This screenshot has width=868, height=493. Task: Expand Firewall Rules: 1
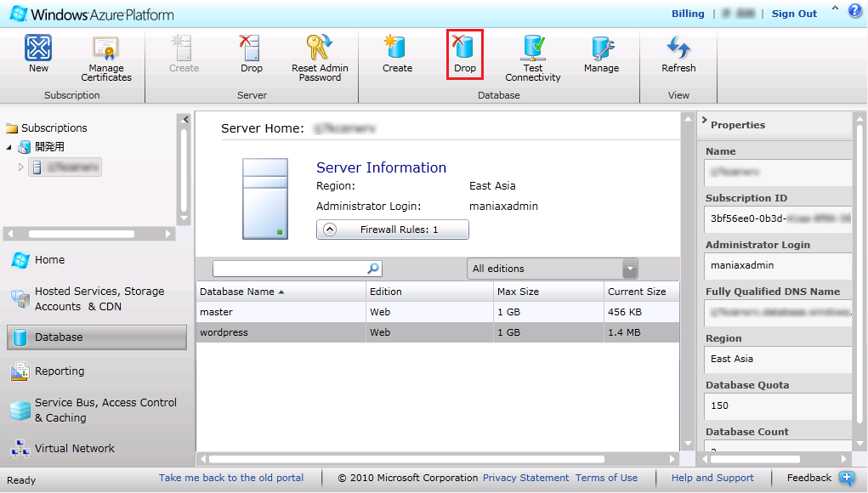(x=393, y=229)
